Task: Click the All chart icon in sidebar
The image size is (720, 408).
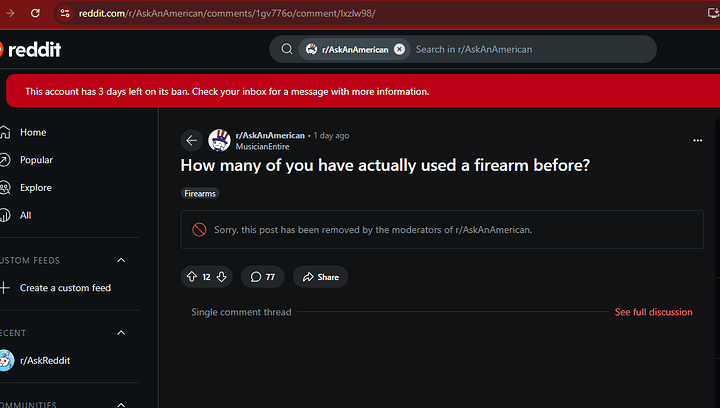Action: 5,215
